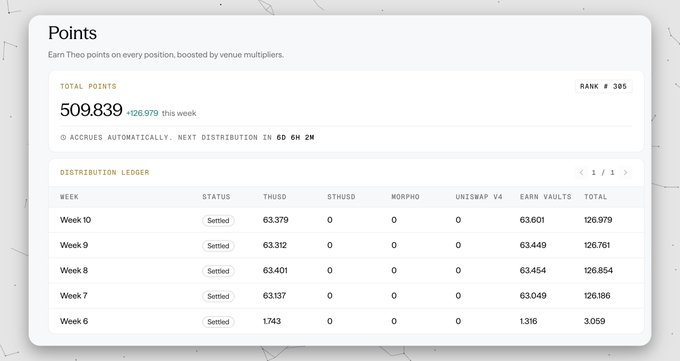
Task: Click Settled badge in Week 6 row
Action: [218, 322]
